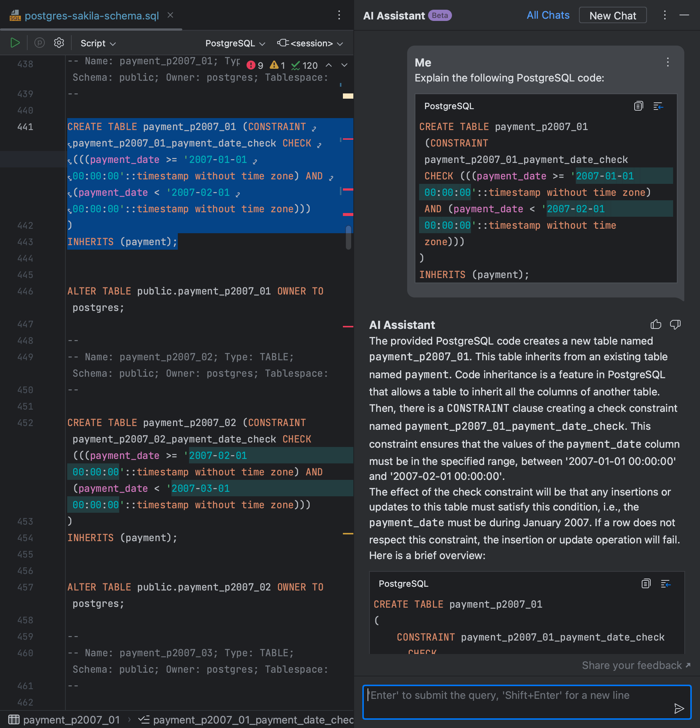Expand the PostgreSQL dialect dropdown
700x728 pixels.
point(235,43)
